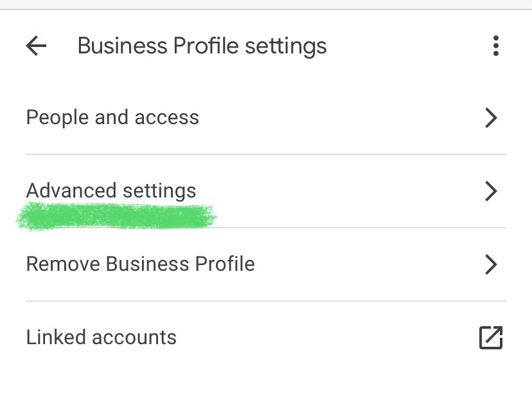532x395 pixels.
Task: Click the green highlight mark under Advanced settings
Action: pos(116,214)
